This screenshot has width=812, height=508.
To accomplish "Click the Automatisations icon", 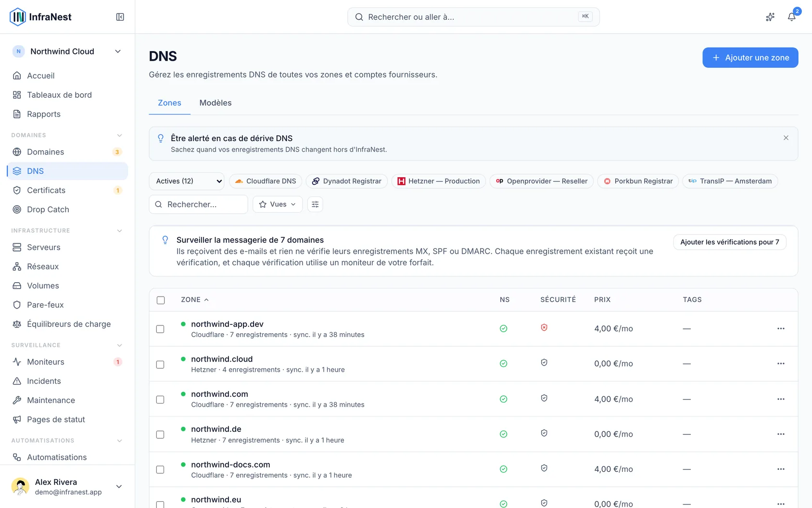I will (17, 457).
